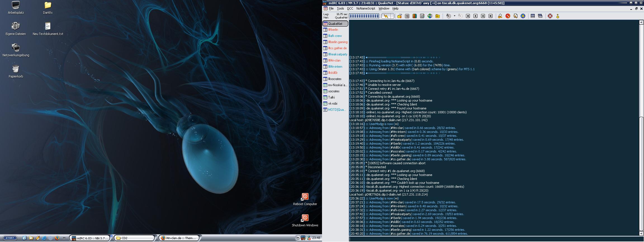Open dropdown arrow beside lightning connect button

point(392,16)
